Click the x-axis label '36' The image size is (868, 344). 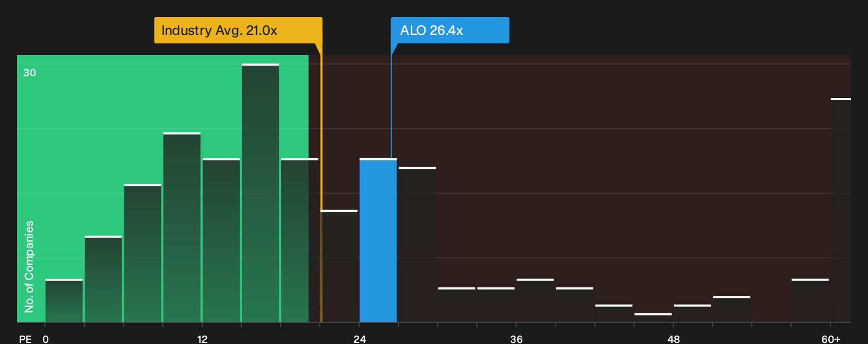(517, 339)
